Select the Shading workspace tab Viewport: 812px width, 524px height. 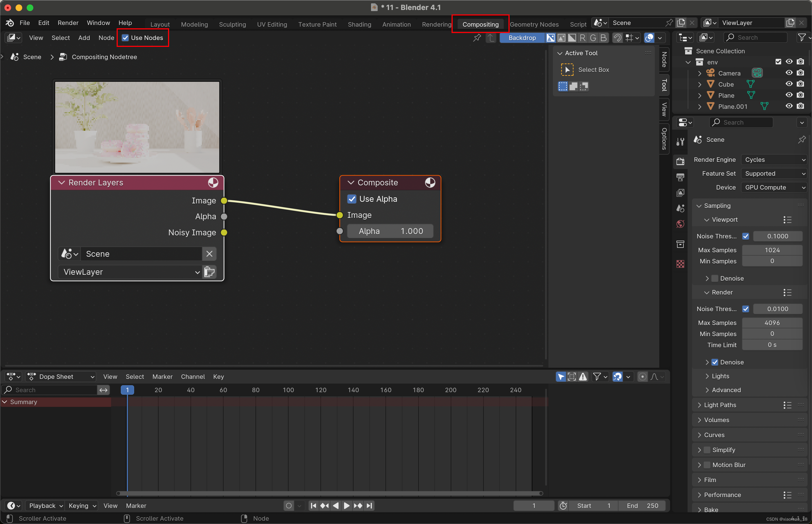click(359, 24)
